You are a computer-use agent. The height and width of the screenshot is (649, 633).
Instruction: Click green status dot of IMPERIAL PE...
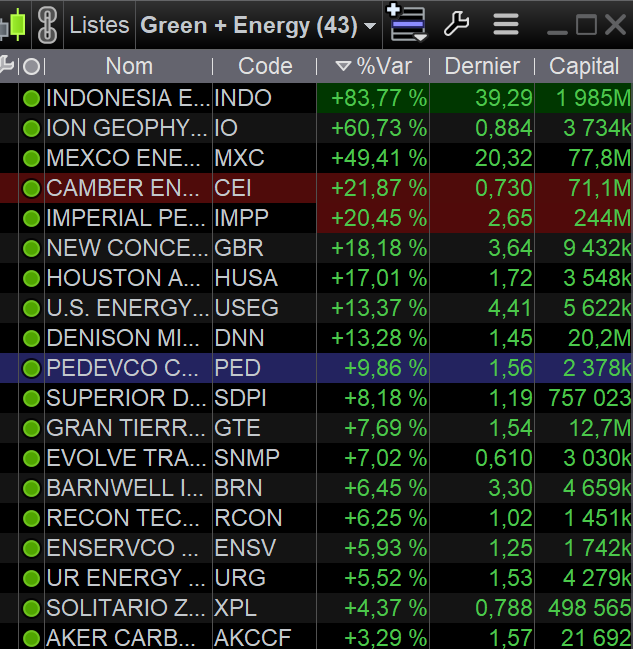click(x=31, y=219)
